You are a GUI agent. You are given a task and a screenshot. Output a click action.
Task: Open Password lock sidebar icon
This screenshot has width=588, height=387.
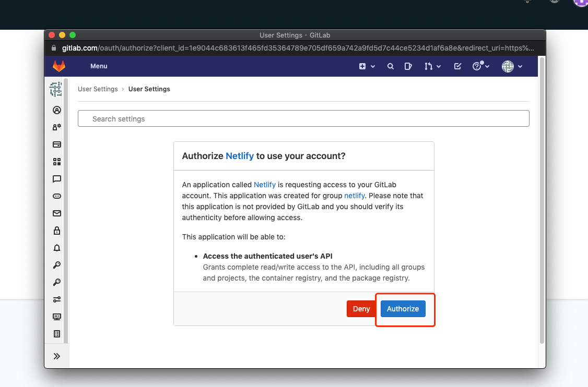[56, 231]
